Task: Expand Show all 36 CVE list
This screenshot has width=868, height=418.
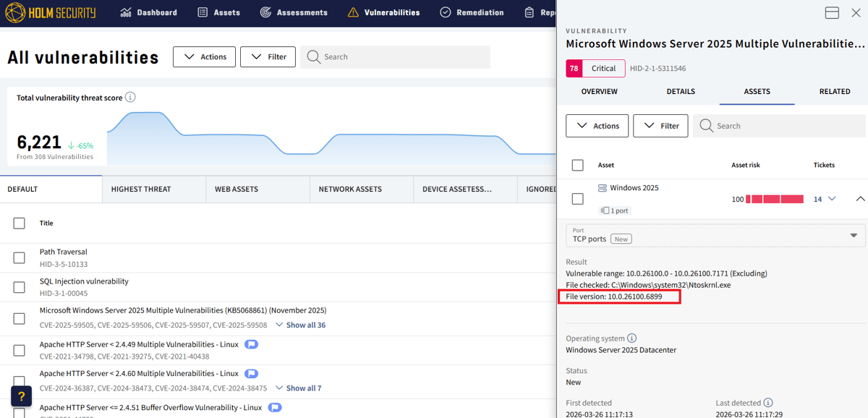Action: [300, 325]
